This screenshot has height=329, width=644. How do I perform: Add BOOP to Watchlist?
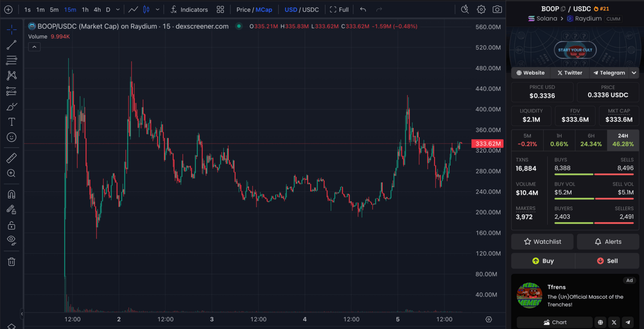(542, 242)
